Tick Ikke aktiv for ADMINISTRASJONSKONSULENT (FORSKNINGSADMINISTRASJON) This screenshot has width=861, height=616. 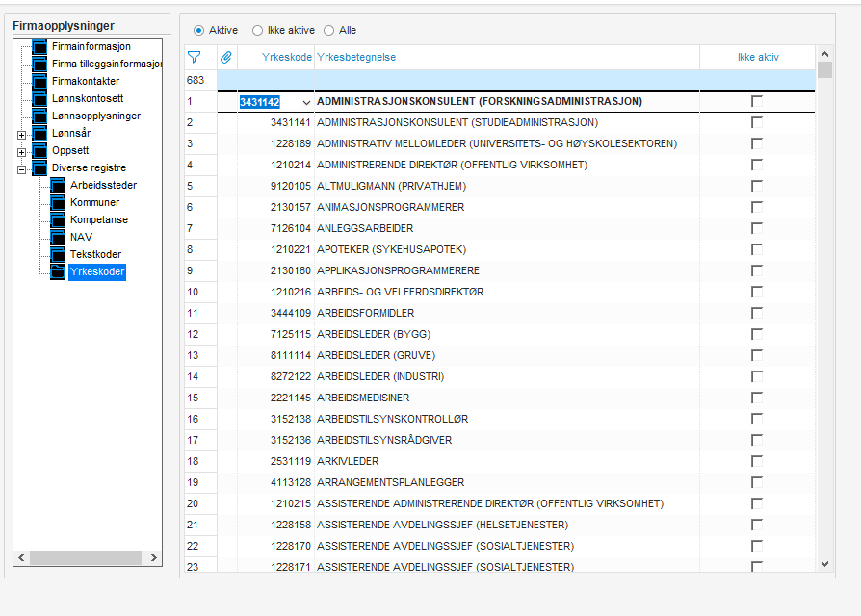click(757, 101)
